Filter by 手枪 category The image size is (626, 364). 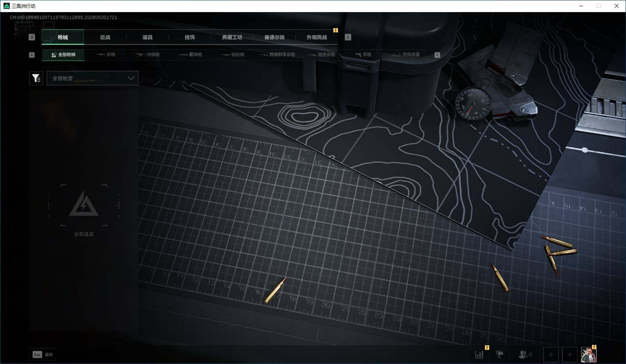pos(363,55)
